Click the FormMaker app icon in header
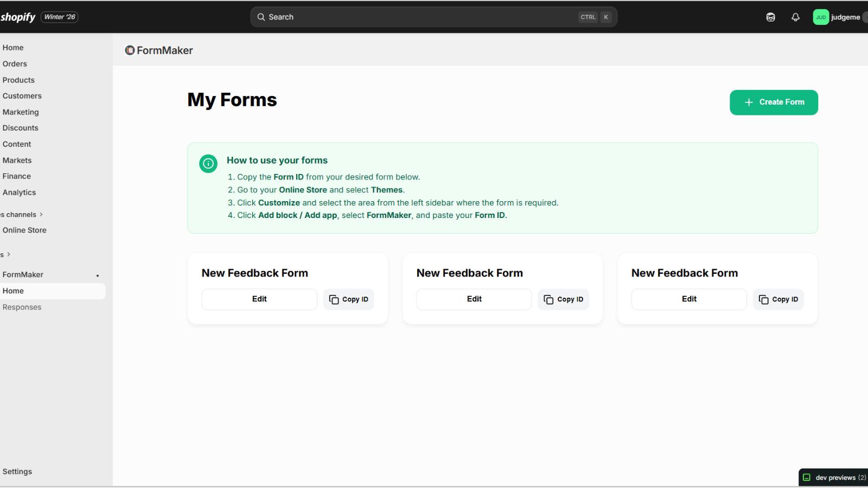The width and height of the screenshot is (868, 488). tap(130, 50)
